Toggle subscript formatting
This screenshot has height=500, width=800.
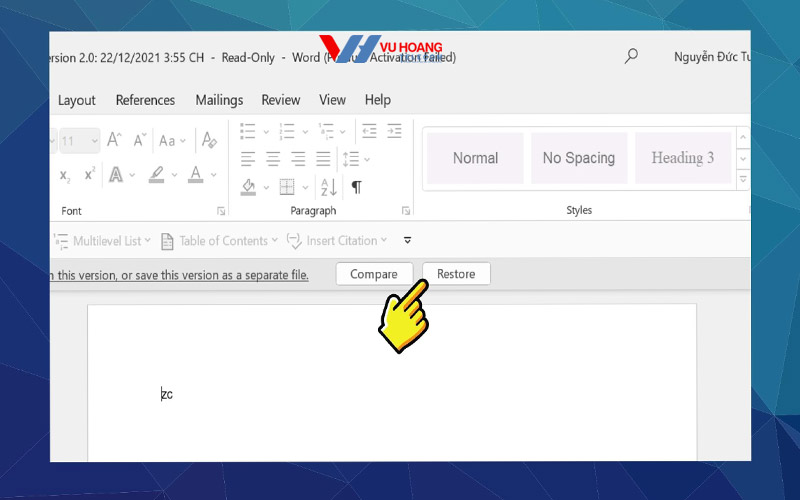(65, 175)
